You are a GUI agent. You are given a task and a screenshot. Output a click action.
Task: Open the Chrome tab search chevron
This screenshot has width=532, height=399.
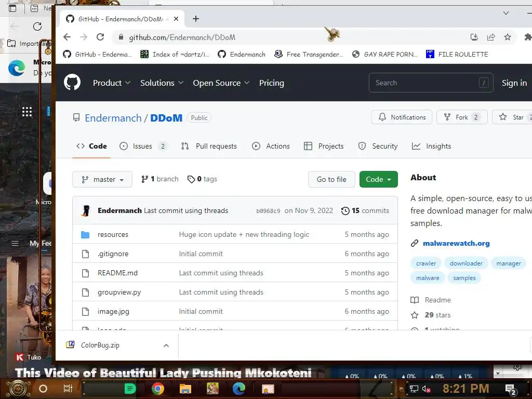coord(506,13)
